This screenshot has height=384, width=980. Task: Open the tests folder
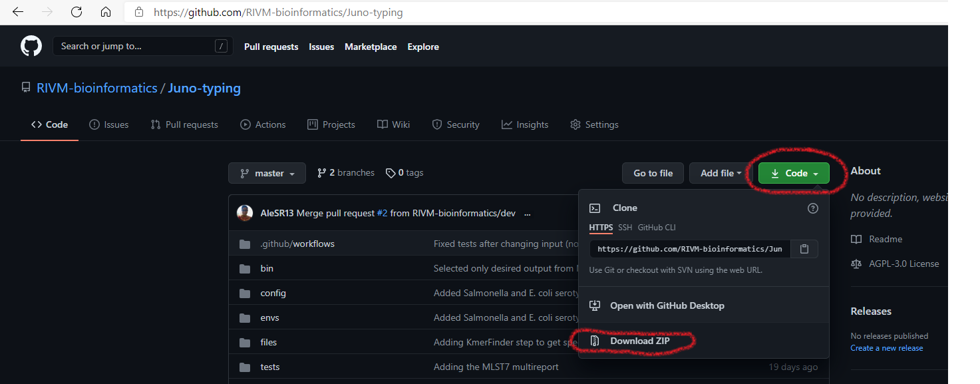pos(270,367)
